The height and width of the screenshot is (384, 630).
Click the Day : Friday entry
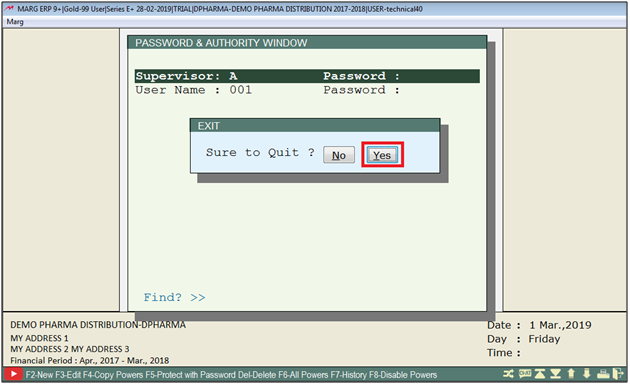pos(524,339)
